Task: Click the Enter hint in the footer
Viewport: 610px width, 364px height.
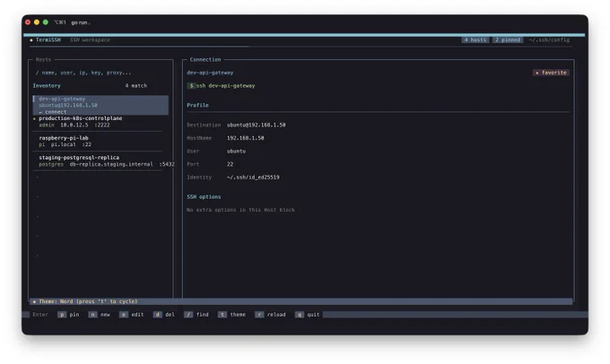Action: coord(40,315)
